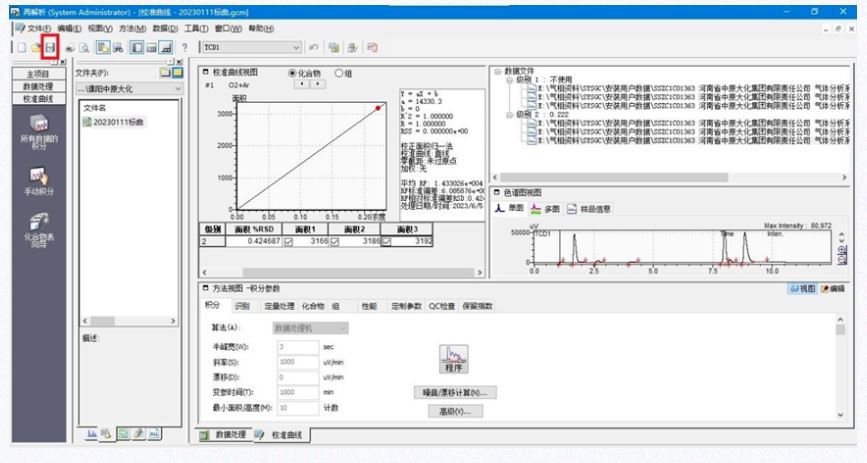Screen dimensions: 867x463
Task: Click the New file icon in toolbar
Action: pyautogui.click(x=20, y=47)
